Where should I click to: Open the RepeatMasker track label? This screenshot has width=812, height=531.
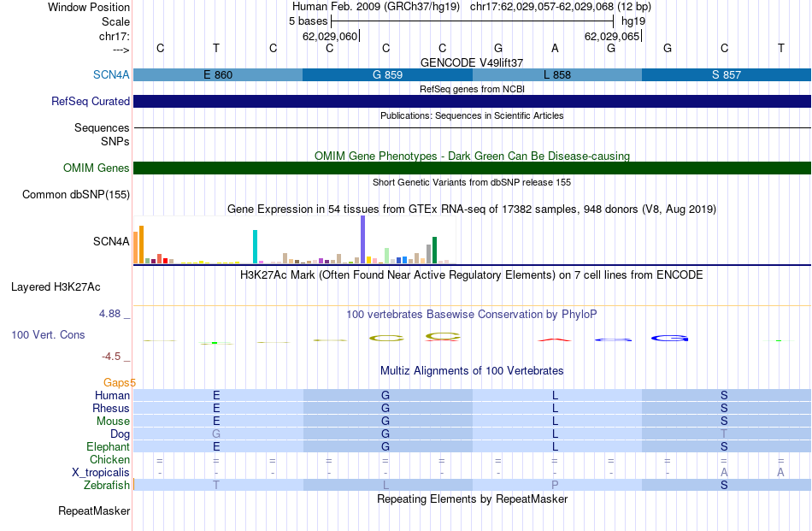94,510
